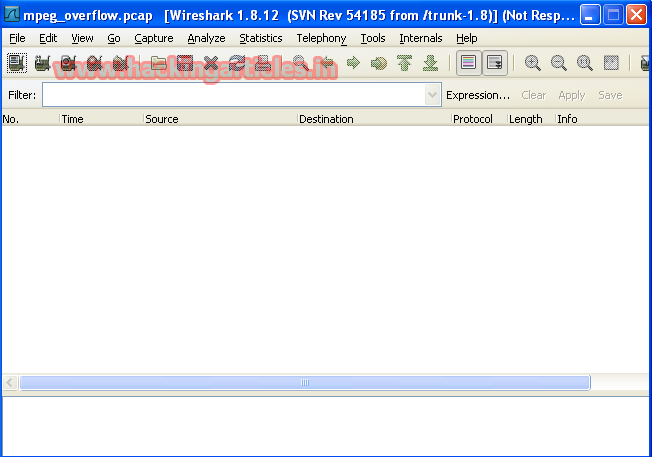The width and height of the screenshot is (652, 457).
Task: Jump to the last packet icon
Action: (x=430, y=63)
